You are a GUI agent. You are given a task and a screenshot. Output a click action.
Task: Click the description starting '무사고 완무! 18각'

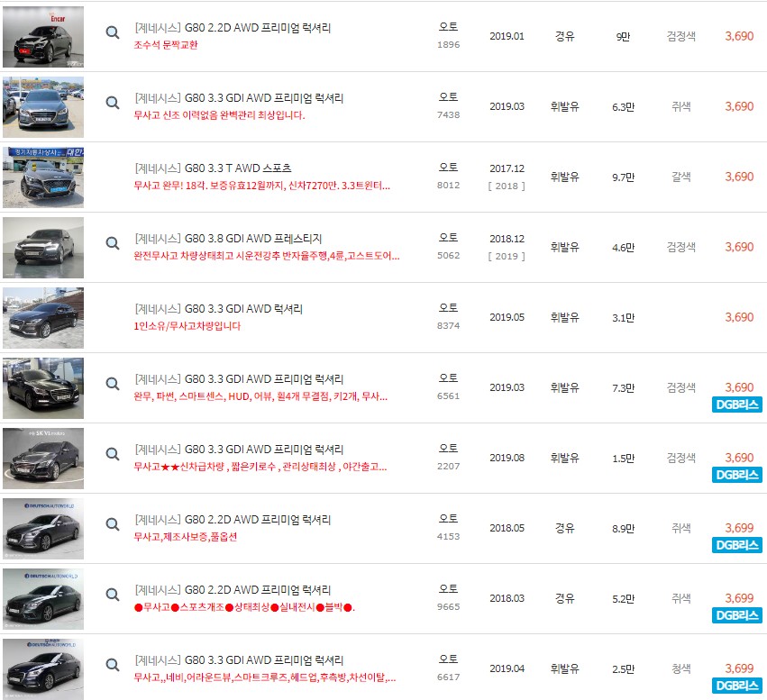point(261,186)
